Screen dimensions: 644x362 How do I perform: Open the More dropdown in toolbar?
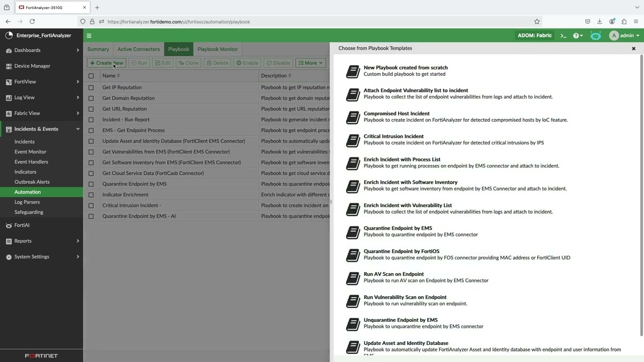(310, 63)
